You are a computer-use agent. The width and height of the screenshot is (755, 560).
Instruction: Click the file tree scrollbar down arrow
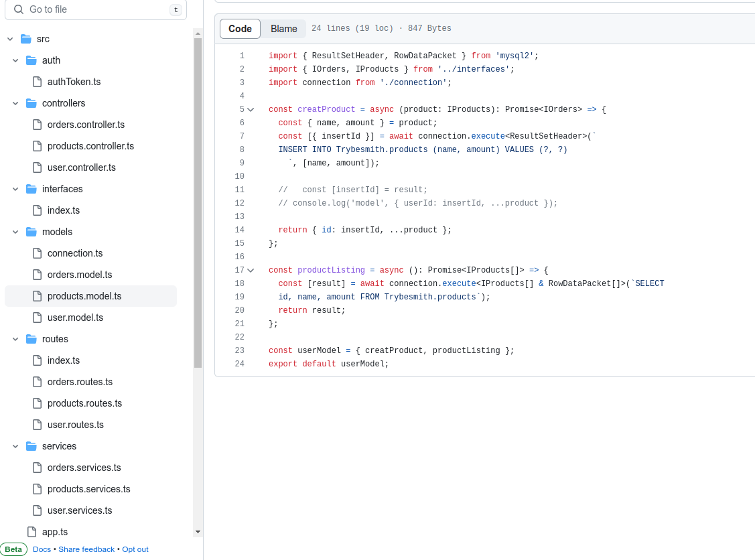point(198,532)
